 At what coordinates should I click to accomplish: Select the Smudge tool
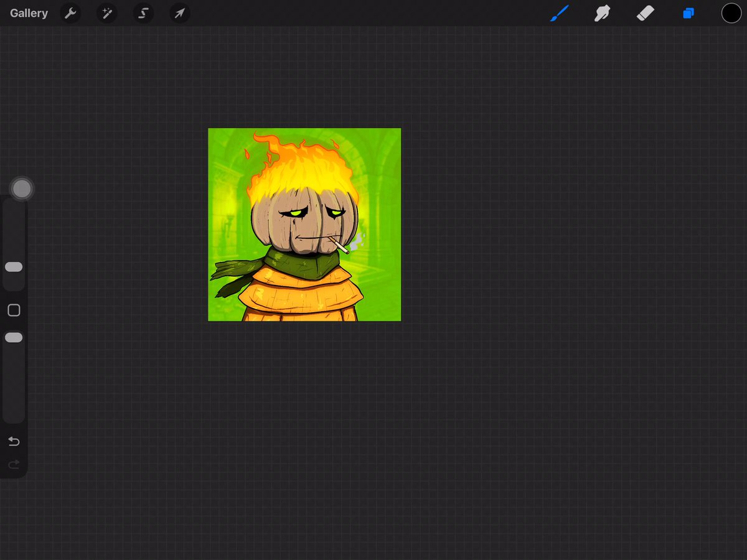click(x=602, y=13)
